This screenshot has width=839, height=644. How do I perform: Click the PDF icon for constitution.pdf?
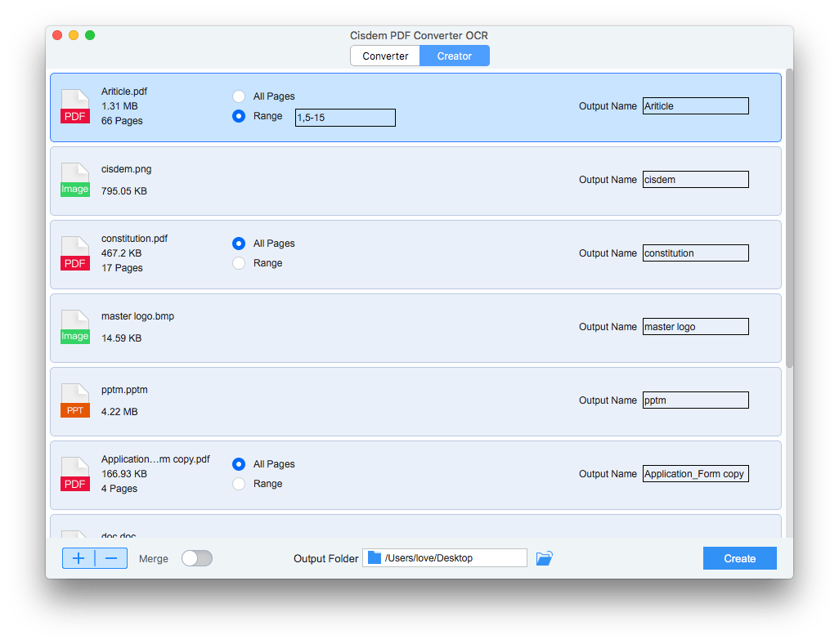pyautogui.click(x=75, y=253)
